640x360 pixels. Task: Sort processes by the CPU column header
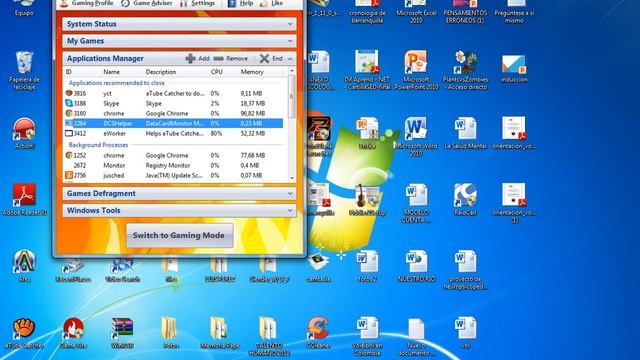(217, 72)
